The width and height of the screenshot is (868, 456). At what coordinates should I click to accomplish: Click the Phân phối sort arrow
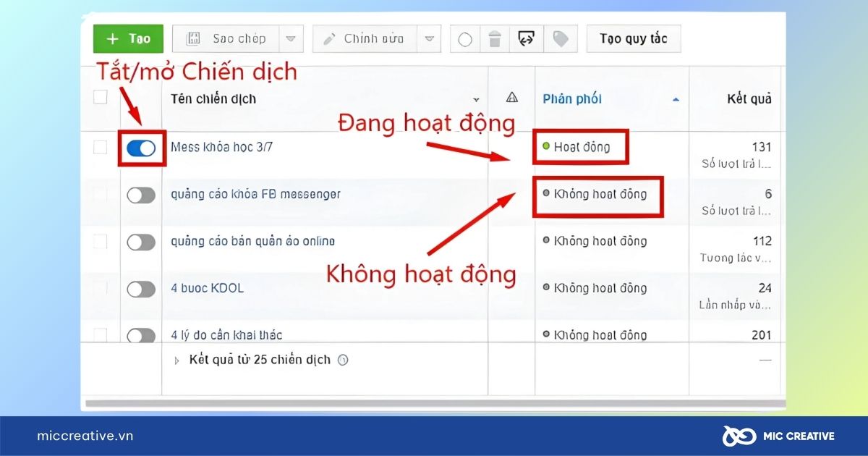[x=676, y=99]
